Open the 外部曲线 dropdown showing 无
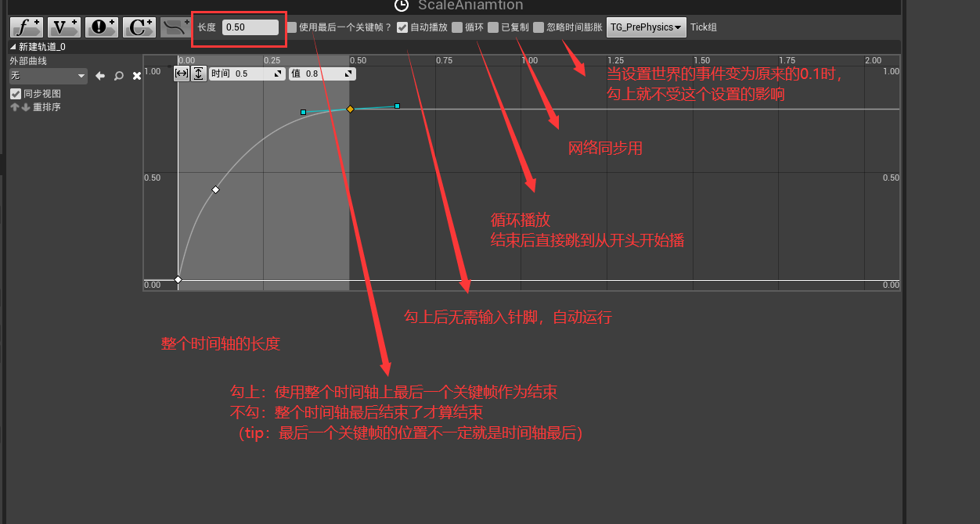Image resolution: width=980 pixels, height=524 pixels. click(x=48, y=76)
